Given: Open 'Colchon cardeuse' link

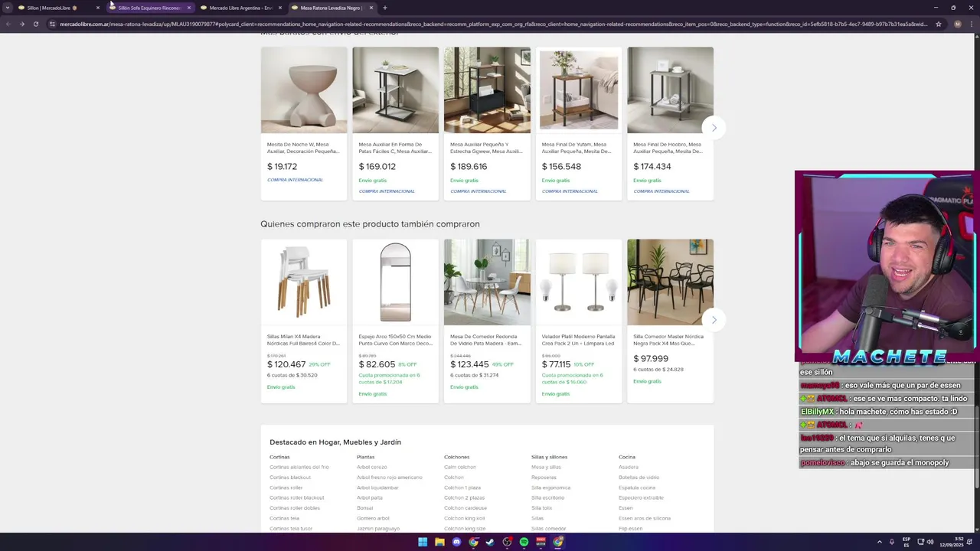Looking at the screenshot, I should [x=465, y=508].
